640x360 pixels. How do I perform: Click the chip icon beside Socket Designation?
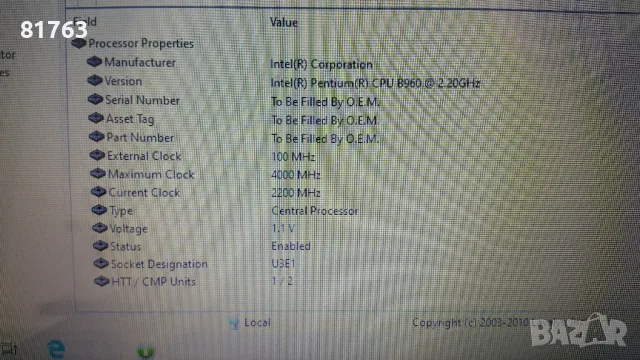click(x=101, y=263)
